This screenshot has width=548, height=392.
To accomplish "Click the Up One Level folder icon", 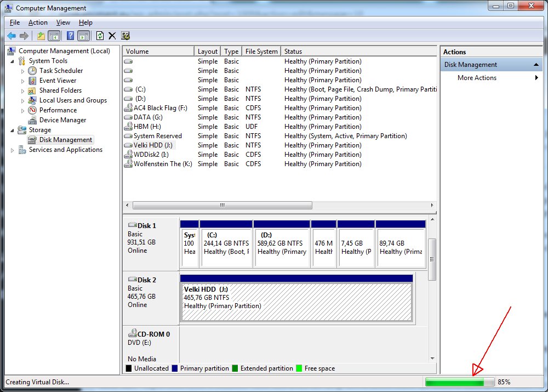I will [x=41, y=36].
